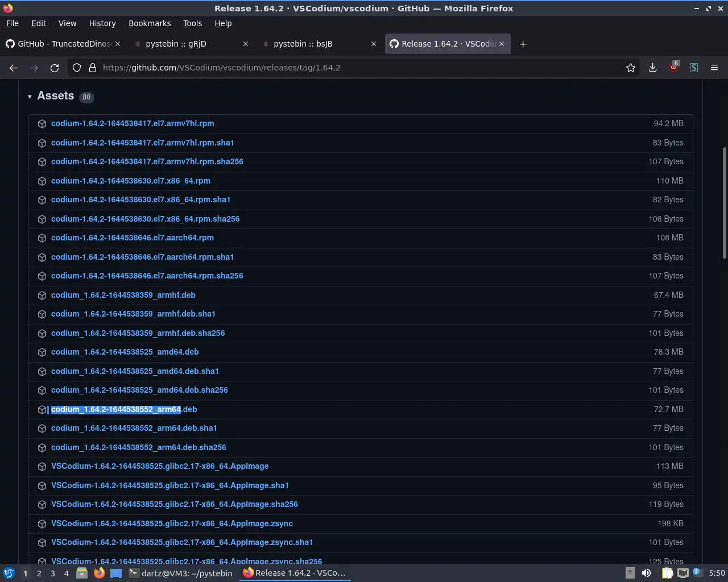This screenshot has height=582, width=728.
Task: Click package icon beside x86_64.AppImage
Action: [42, 467]
